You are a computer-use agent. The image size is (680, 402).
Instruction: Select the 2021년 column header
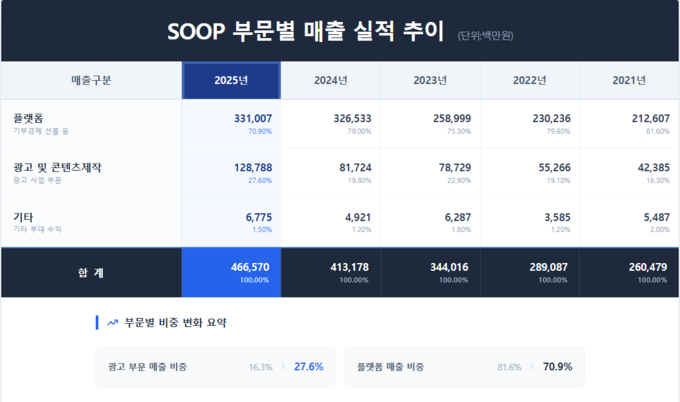629,80
